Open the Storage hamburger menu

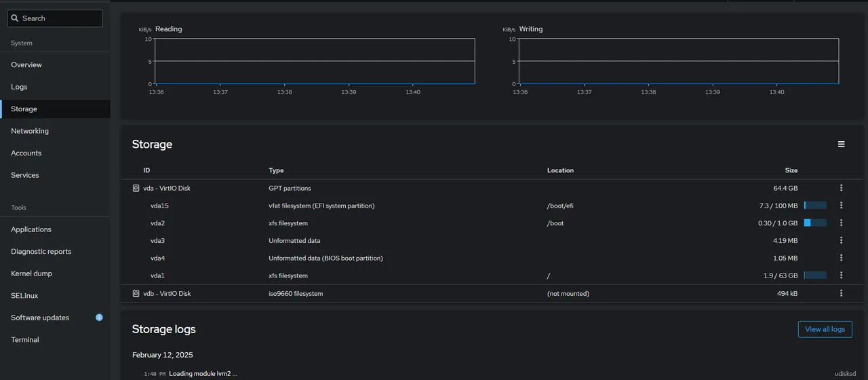click(841, 145)
